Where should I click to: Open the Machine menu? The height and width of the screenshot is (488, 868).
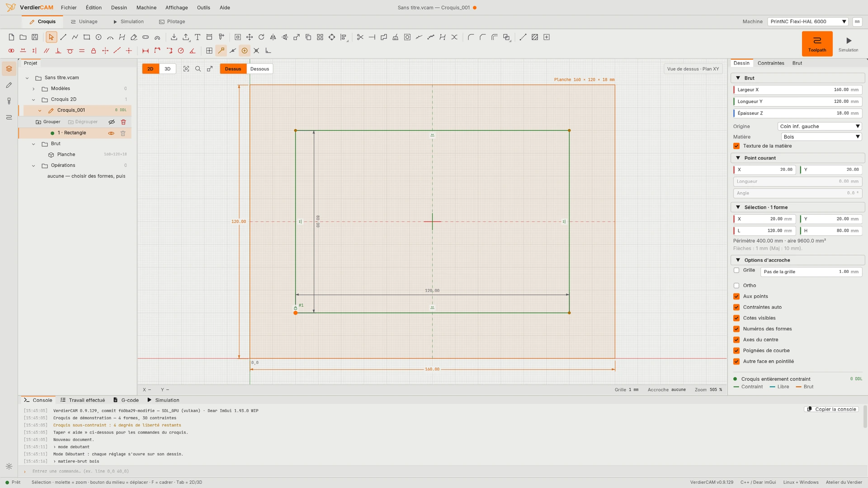click(146, 8)
